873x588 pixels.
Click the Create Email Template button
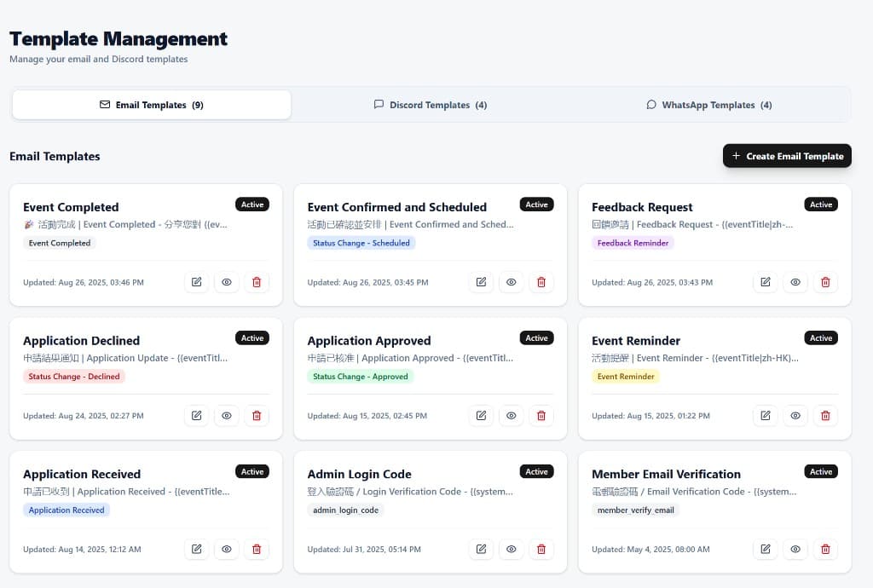[787, 156]
